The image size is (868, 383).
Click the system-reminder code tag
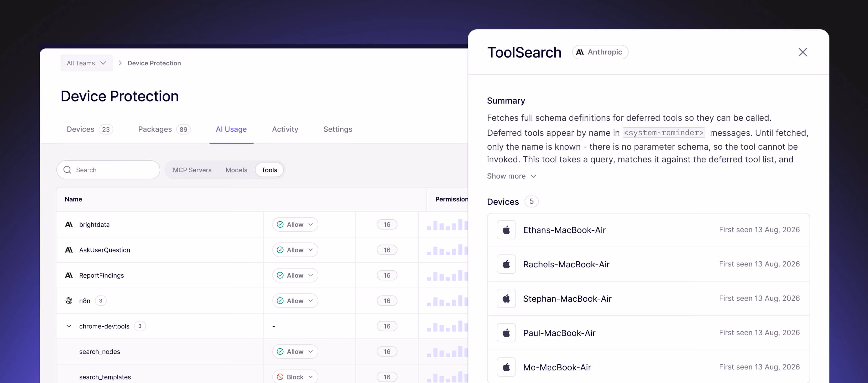pyautogui.click(x=663, y=132)
